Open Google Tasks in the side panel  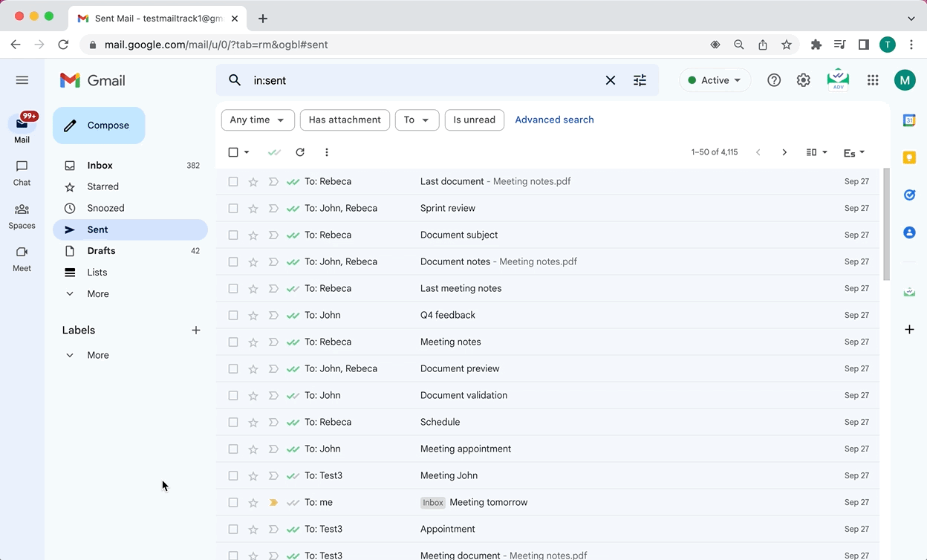tap(909, 195)
